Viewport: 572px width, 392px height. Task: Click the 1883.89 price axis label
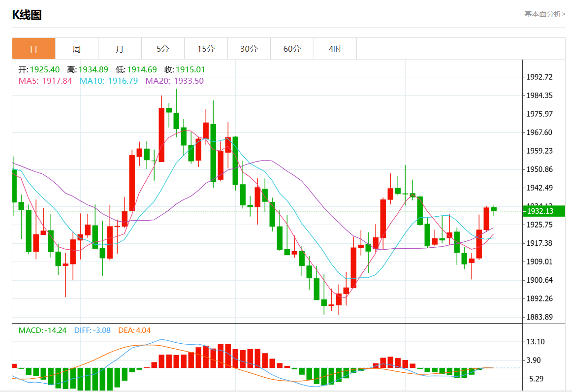(x=539, y=317)
